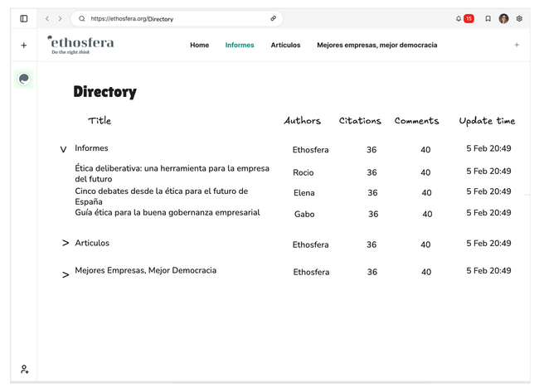Open the user profile avatar
Screen dimensions: 539x392
point(503,18)
